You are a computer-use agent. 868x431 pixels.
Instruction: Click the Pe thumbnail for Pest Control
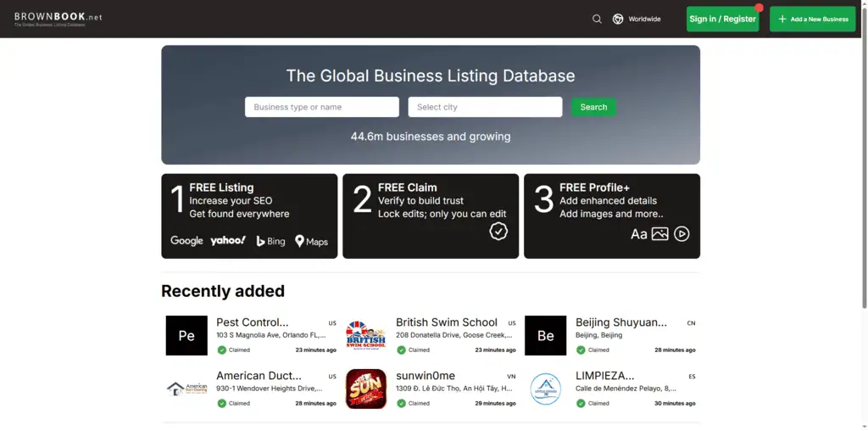(x=186, y=336)
